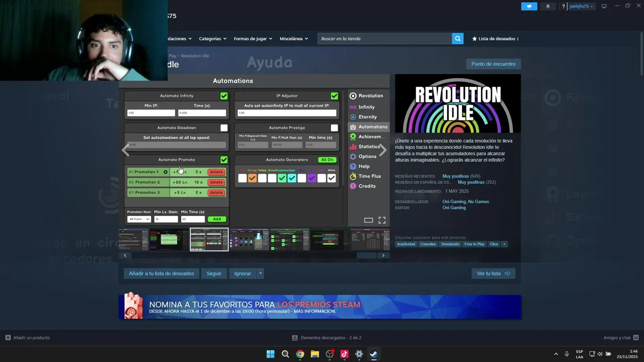Viewport: 644px width, 362px height.
Task: Expand more tags with the plus button
Action: pyautogui.click(x=504, y=244)
